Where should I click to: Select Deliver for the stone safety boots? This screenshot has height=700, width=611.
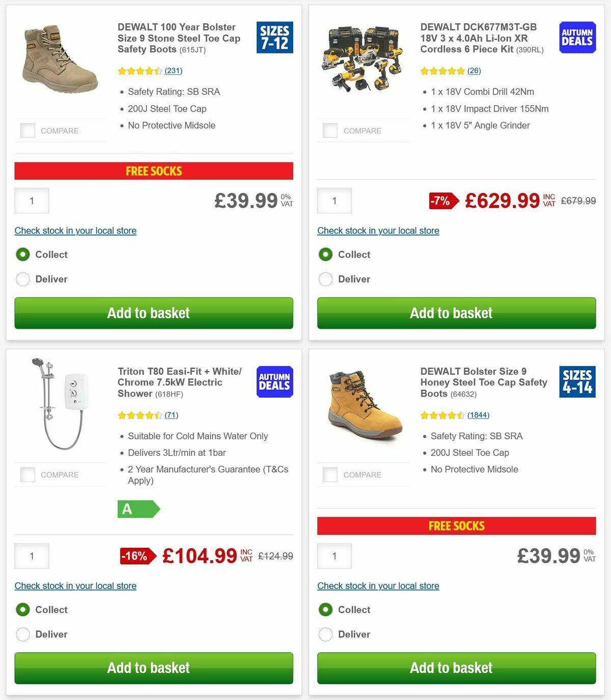23,279
